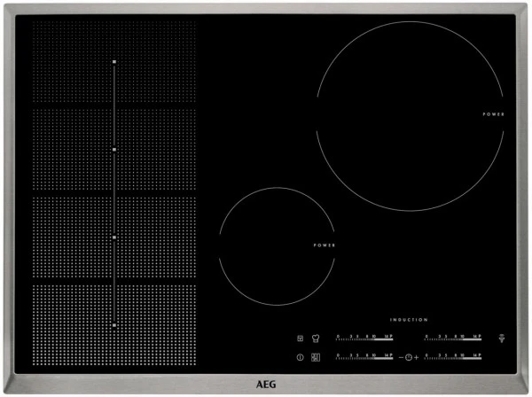Select center of the small round zone

(x=278, y=245)
